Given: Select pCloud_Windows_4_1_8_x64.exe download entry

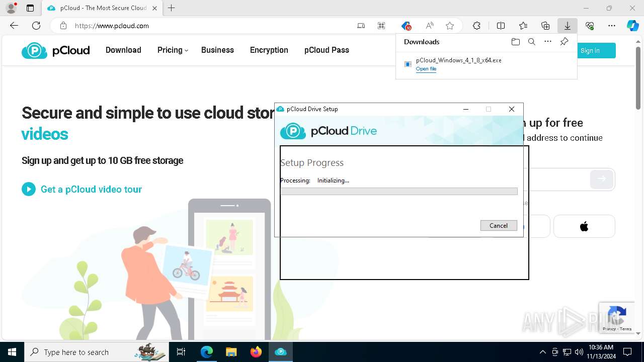Looking at the screenshot, I should pyautogui.click(x=486, y=64).
